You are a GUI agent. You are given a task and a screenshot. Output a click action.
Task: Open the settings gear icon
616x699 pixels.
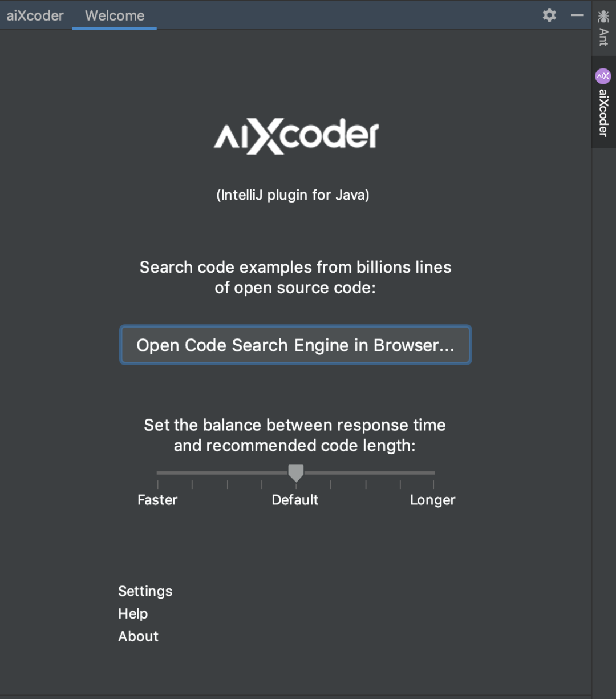(x=549, y=15)
